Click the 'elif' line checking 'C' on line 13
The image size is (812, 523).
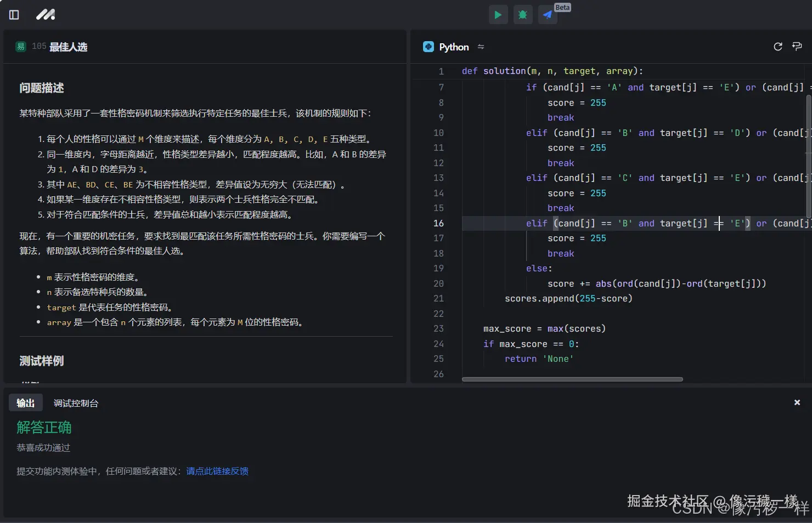(668, 178)
